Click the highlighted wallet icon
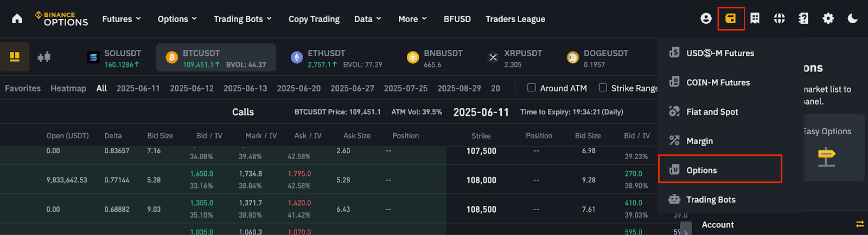868x235 pixels. click(730, 18)
